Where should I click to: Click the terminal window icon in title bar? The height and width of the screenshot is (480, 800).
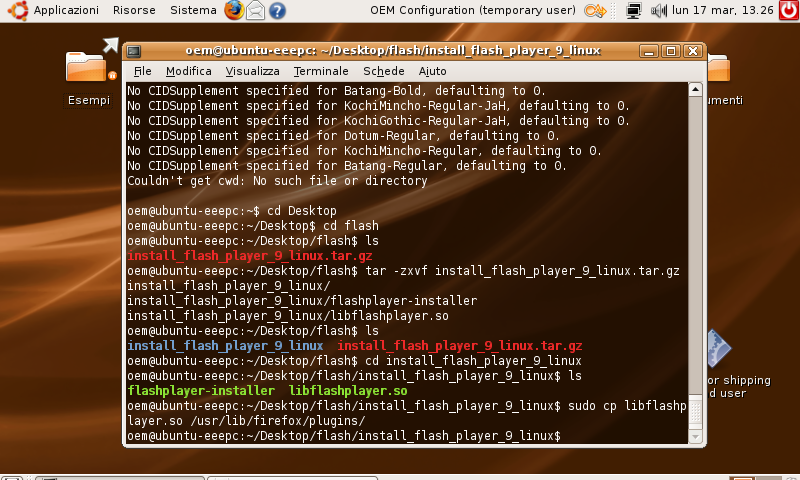click(134, 51)
